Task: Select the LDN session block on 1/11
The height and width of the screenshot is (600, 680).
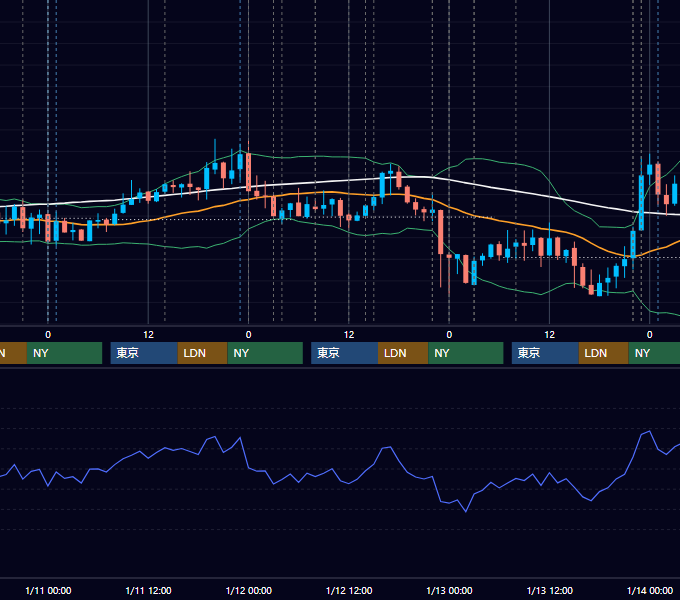Action: point(203,353)
